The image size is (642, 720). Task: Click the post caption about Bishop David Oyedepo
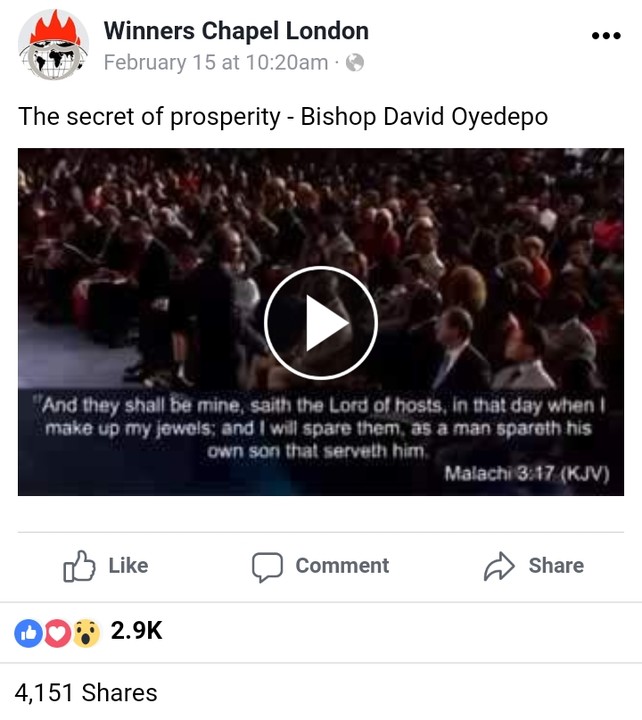pos(283,117)
